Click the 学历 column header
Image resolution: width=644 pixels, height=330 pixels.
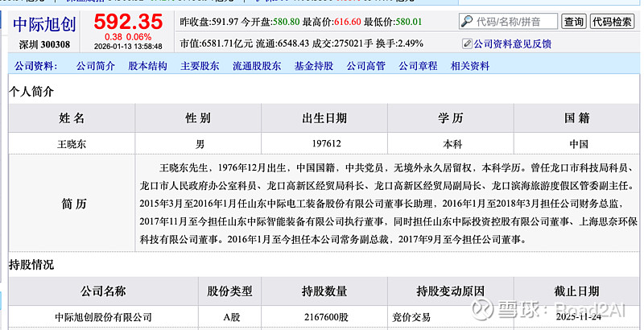[x=450, y=118]
